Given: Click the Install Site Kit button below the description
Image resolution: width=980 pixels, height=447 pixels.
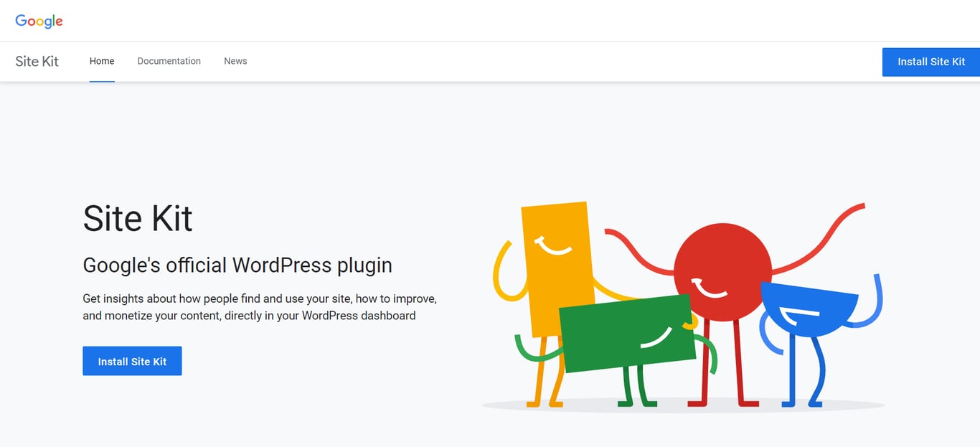Looking at the screenshot, I should click(132, 361).
